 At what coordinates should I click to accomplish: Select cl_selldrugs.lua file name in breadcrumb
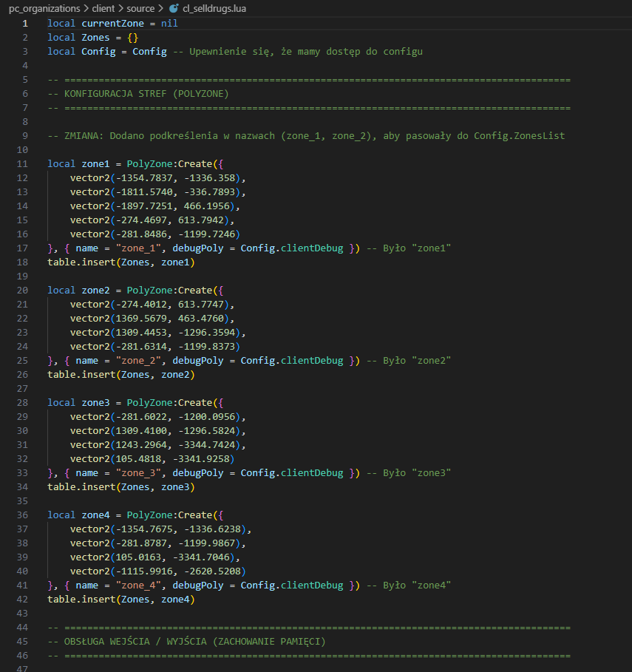(x=214, y=9)
